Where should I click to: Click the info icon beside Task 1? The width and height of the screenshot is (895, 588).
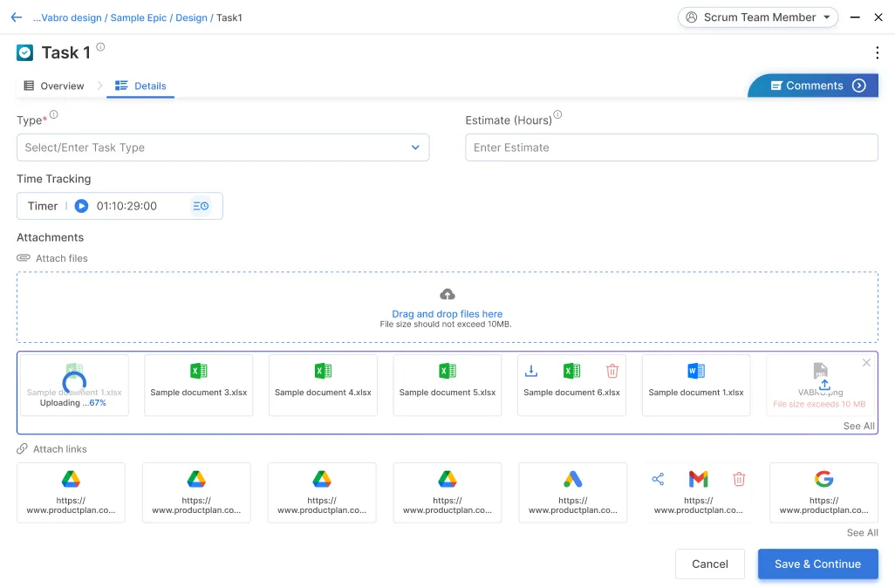(100, 47)
